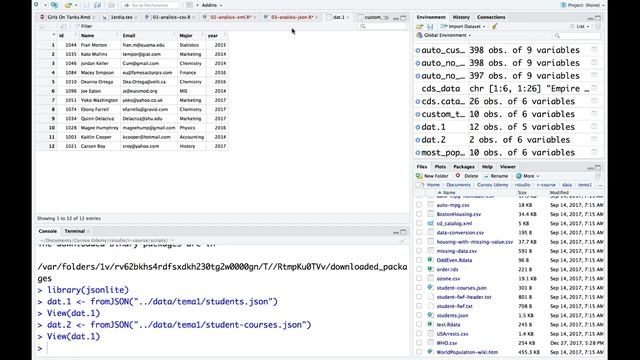The height and width of the screenshot is (360, 640).
Task: Switch to the Connections tab
Action: pos(491,17)
